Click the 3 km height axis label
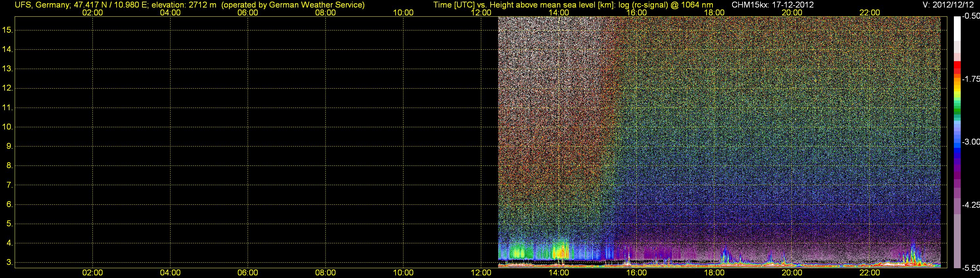 pos(9,262)
